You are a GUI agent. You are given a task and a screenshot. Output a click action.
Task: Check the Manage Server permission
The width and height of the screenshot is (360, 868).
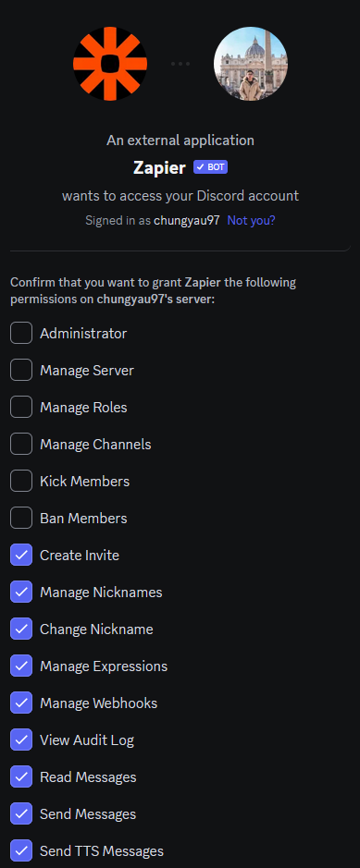coord(21,371)
